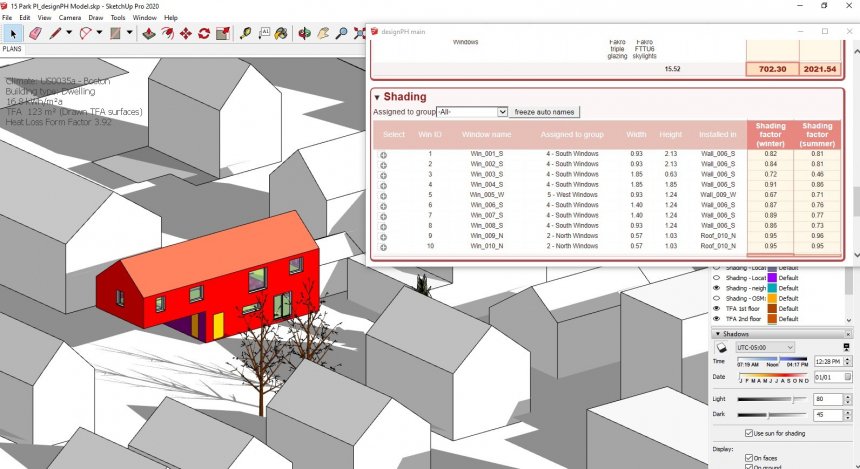The width and height of the screenshot is (860, 469).
Task: Click Zoom Extents tool
Action: click(359, 34)
